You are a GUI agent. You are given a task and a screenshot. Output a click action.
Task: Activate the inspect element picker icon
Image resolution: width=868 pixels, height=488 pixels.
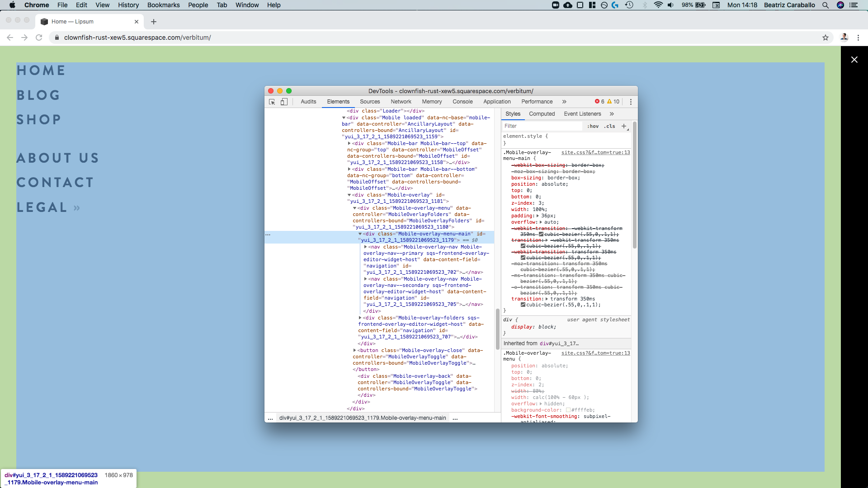pyautogui.click(x=272, y=102)
